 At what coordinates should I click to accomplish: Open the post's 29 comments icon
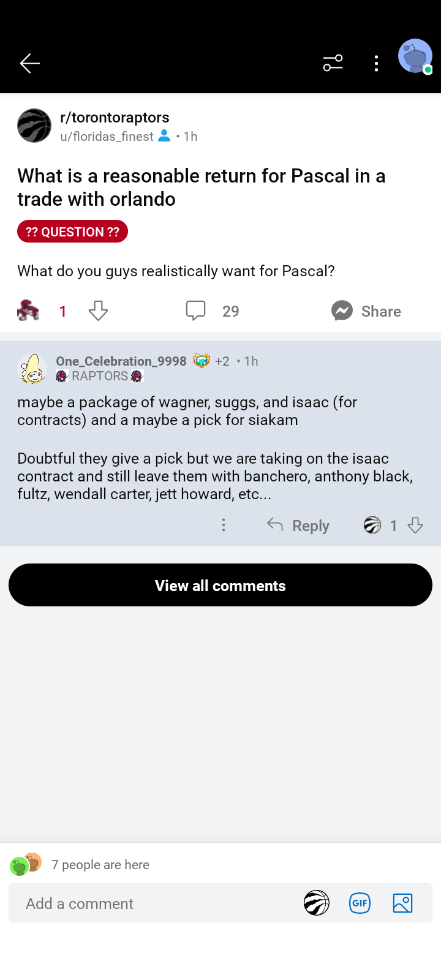point(196,311)
